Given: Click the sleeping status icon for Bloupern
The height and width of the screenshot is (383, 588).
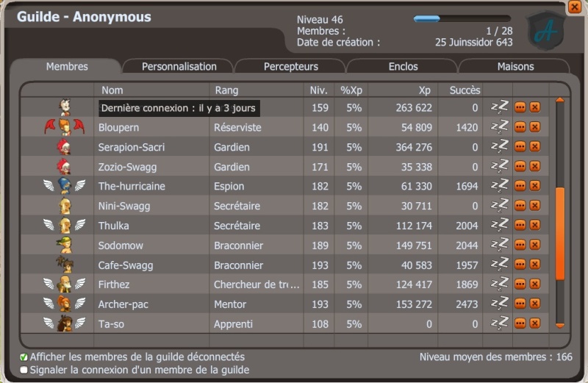Looking at the screenshot, I should 500,126.
